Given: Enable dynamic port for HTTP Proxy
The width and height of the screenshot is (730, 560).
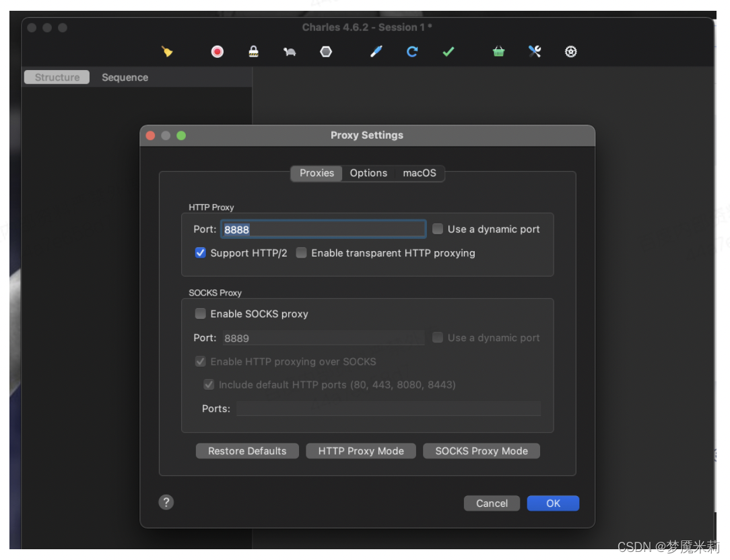Looking at the screenshot, I should [438, 229].
